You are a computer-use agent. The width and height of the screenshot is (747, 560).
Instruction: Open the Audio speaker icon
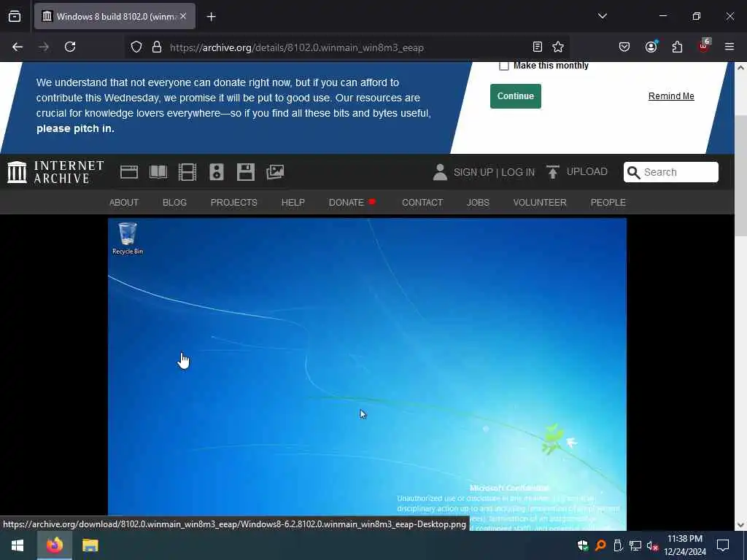coord(216,172)
